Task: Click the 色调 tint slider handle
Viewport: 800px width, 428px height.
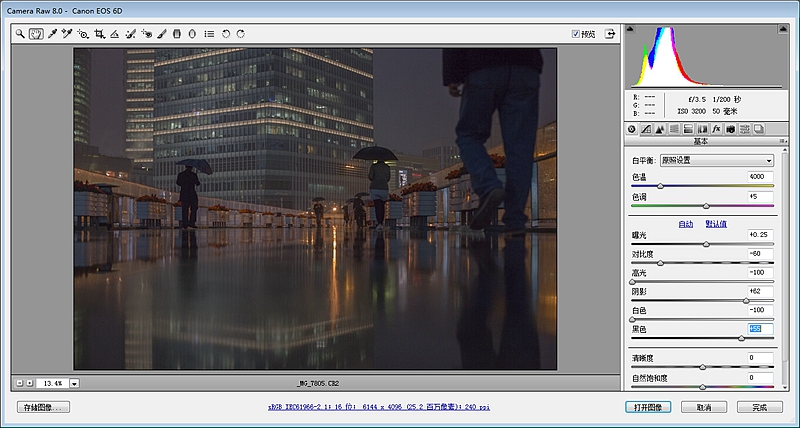Action: pyautogui.click(x=706, y=206)
